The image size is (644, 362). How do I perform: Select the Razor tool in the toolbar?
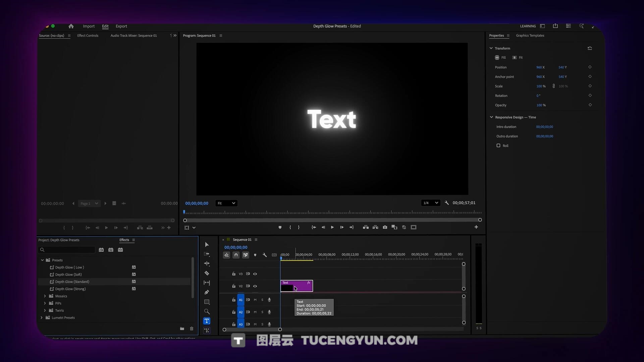point(207,273)
